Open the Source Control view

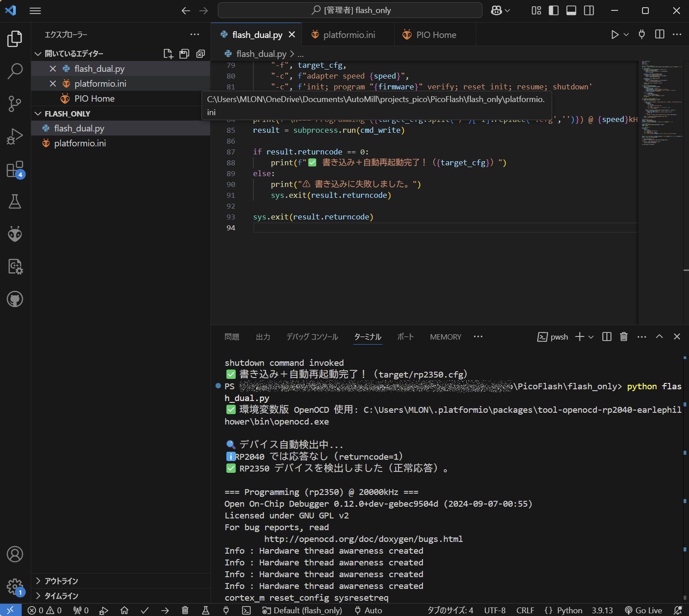click(x=15, y=103)
